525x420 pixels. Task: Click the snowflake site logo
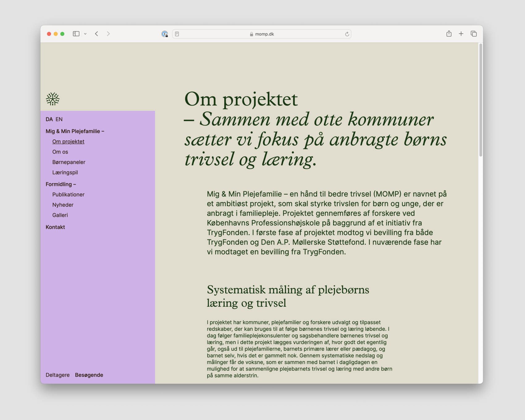tap(52, 99)
